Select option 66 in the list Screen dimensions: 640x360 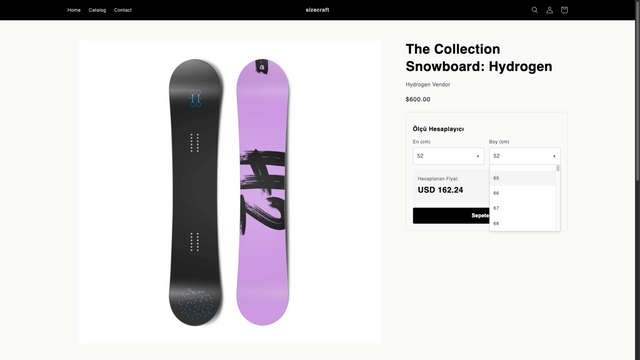point(522,193)
